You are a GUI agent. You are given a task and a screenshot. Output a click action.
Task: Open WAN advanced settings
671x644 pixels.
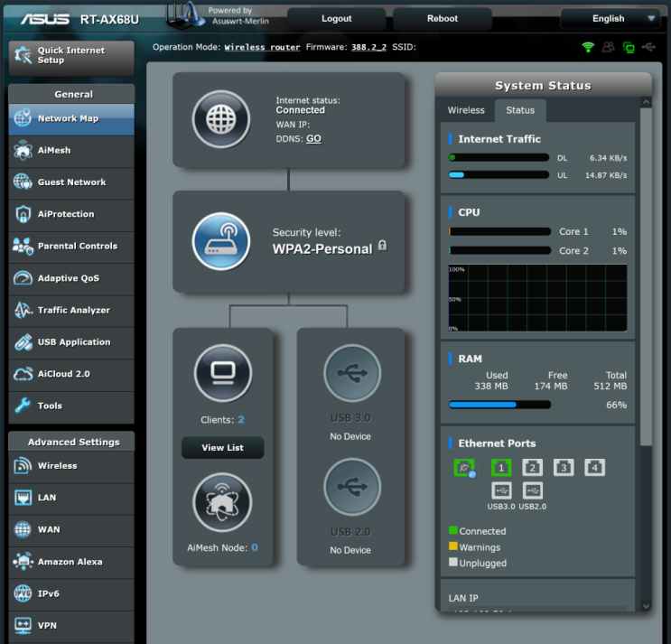pos(71,530)
